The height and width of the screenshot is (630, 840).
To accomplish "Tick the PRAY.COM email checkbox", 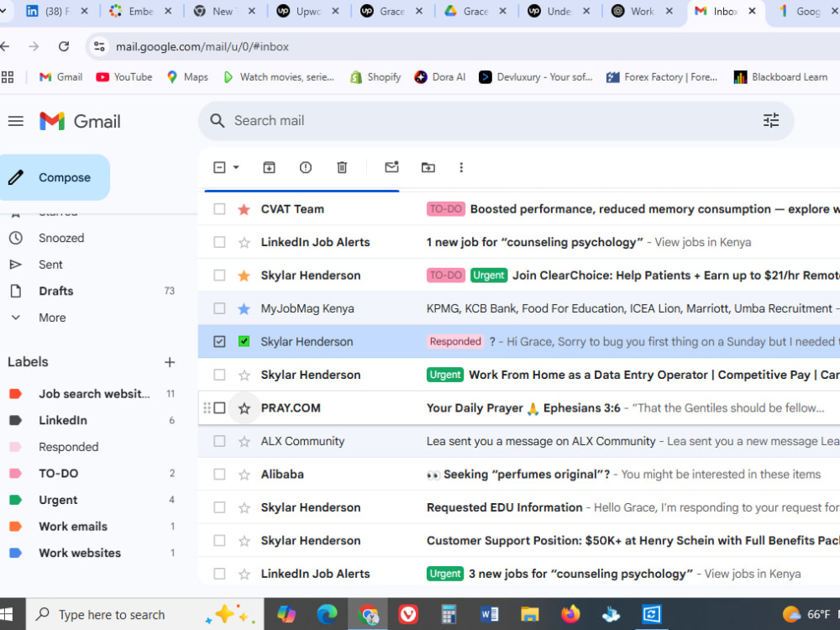I will (x=219, y=408).
